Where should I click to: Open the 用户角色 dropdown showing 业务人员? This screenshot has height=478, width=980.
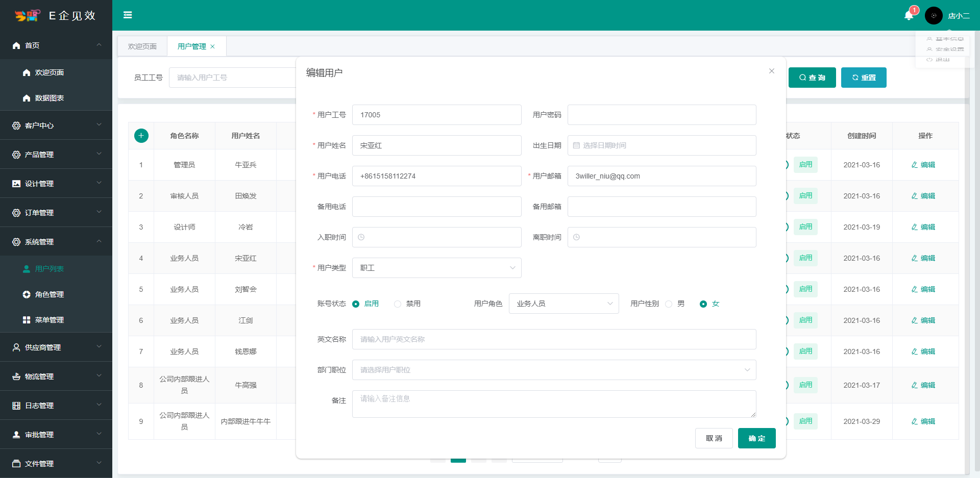pos(563,304)
